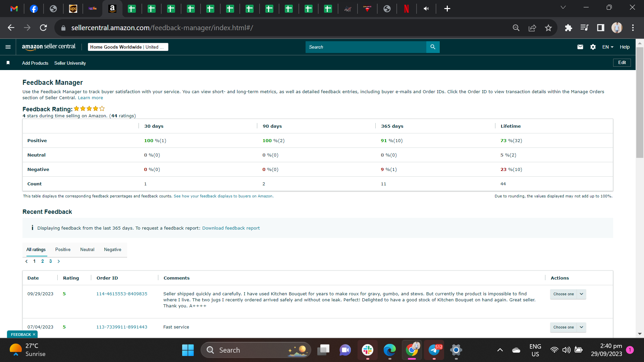Go to feedback page 2
Screen dimensions: 644x362
43,261
